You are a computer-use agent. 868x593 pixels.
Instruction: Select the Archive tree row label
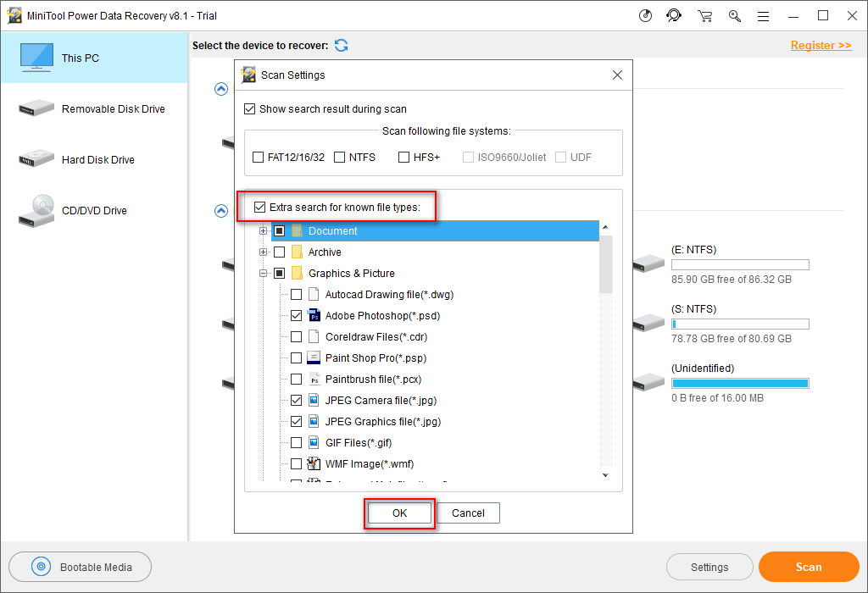coord(325,252)
